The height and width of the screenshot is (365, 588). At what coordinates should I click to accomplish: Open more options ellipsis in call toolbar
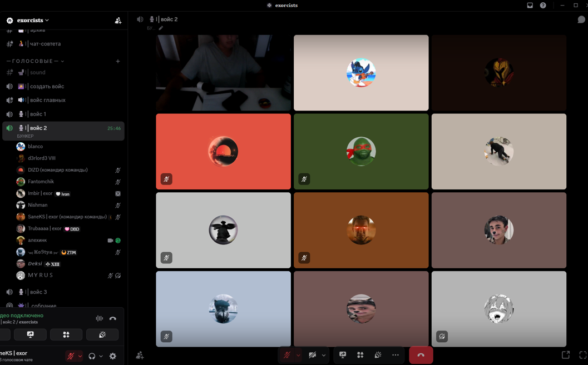pyautogui.click(x=396, y=355)
